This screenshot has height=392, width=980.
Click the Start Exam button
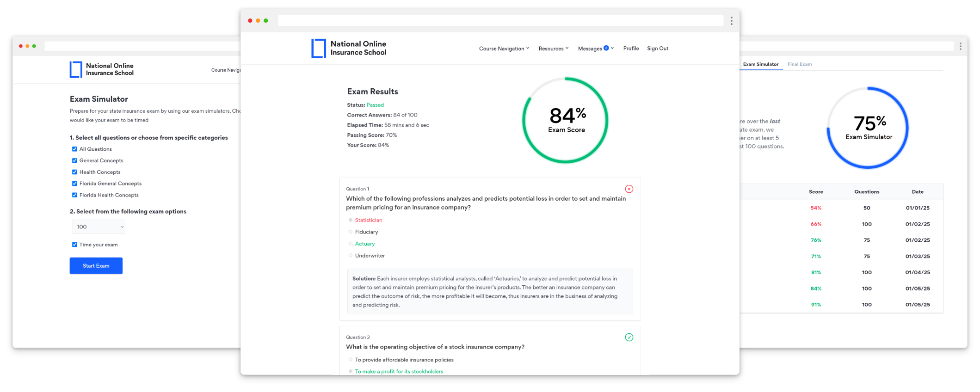pos(96,266)
